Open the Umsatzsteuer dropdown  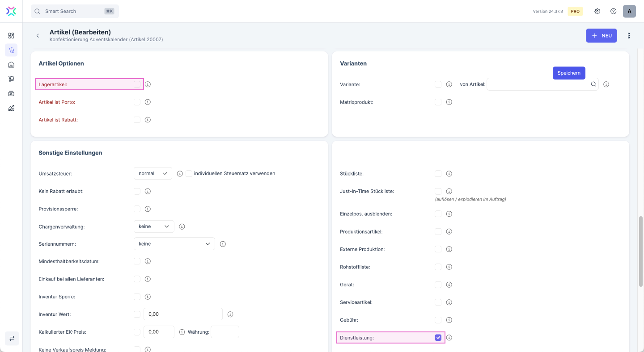coord(153,173)
